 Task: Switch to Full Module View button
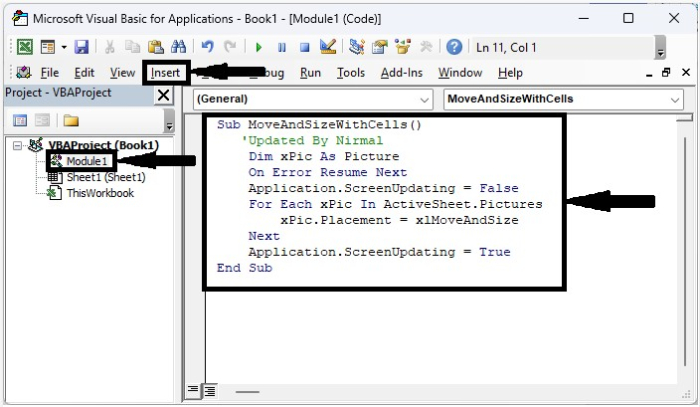(210, 391)
